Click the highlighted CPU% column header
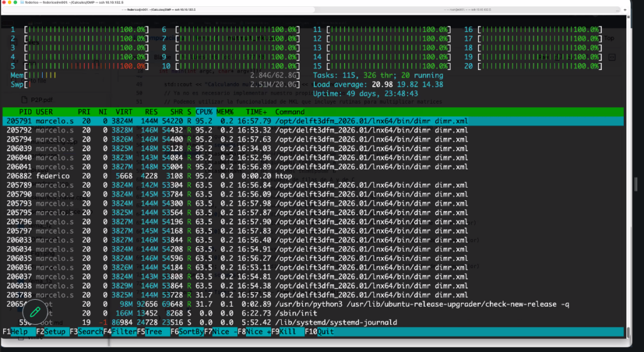This screenshot has width=644, height=352. click(x=204, y=112)
